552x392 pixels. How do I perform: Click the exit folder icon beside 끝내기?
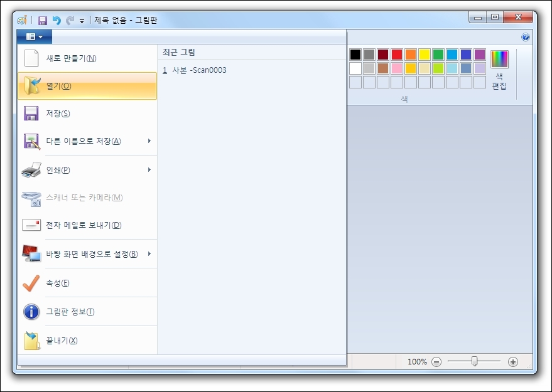click(x=31, y=341)
